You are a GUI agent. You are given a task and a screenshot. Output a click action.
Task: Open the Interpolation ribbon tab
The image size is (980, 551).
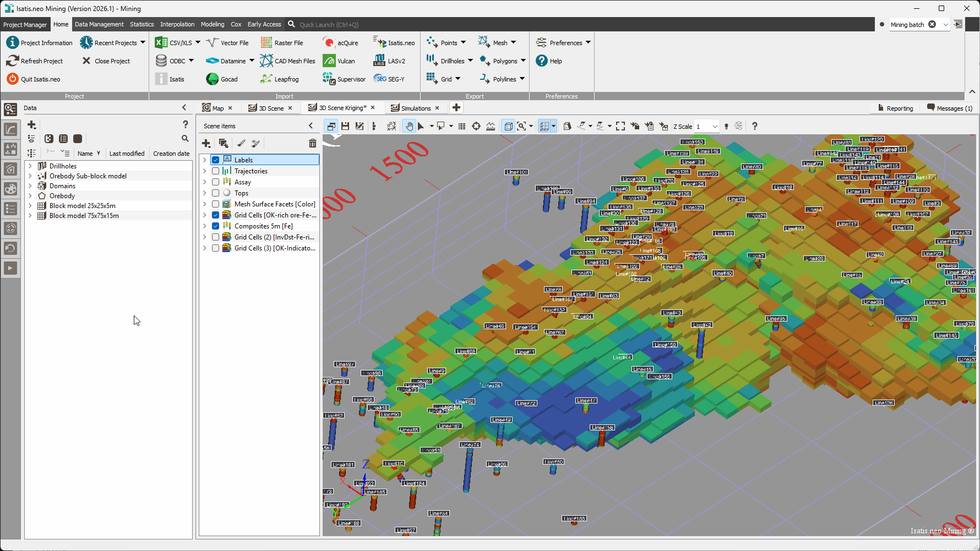click(x=177, y=24)
